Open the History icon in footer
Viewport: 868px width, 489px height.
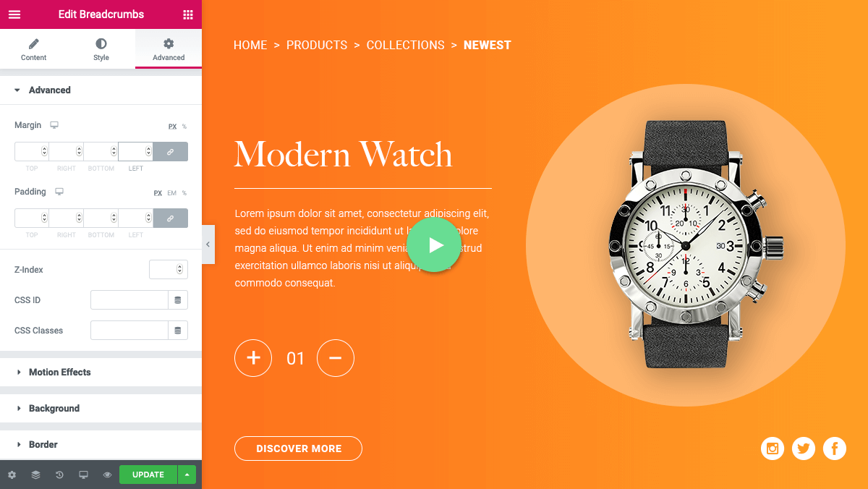click(x=59, y=475)
